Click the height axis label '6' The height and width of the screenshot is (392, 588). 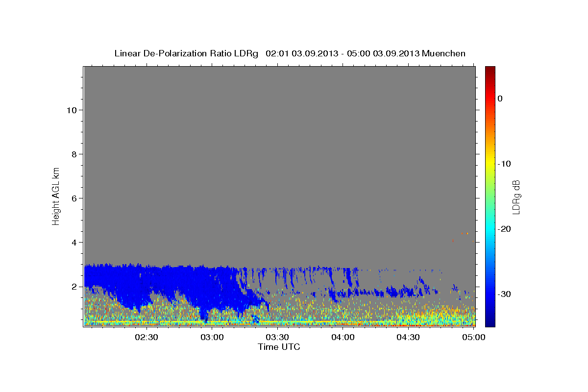click(74, 198)
